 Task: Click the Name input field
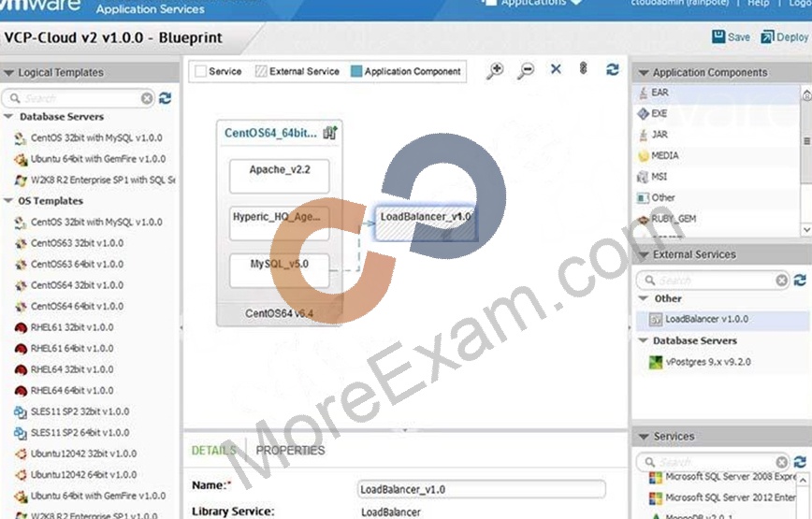coord(481,489)
